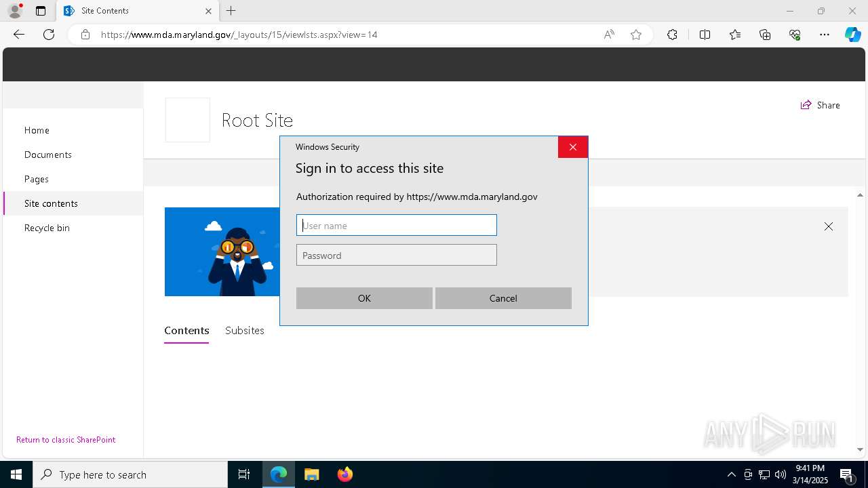Image resolution: width=868 pixels, height=488 pixels.
Task: Add this page to favorites star
Action: [636, 35]
